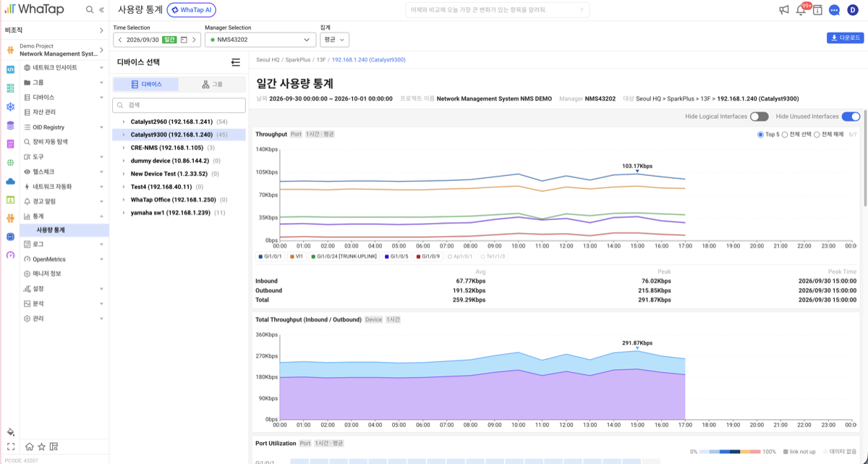Expand the Catalyst2960 device tree row

(124, 122)
